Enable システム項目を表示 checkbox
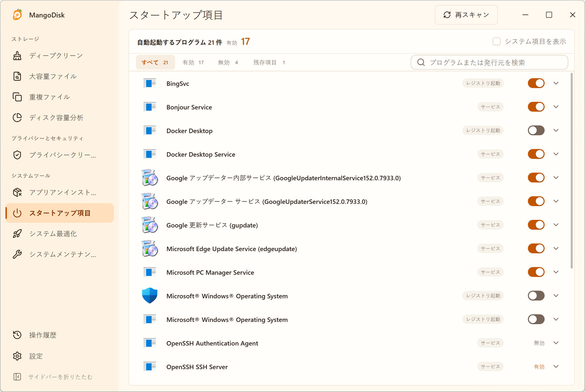The height and width of the screenshot is (392, 585). 496,41
